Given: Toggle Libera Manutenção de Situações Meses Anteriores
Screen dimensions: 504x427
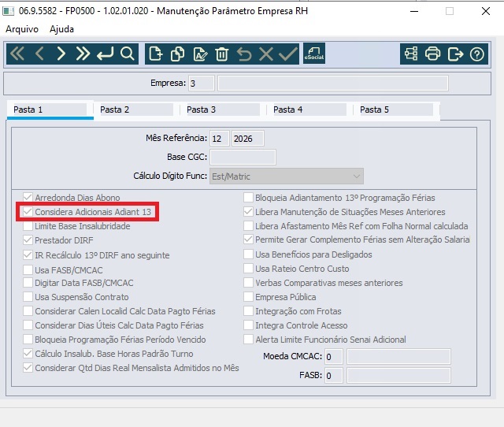Looking at the screenshot, I should coord(248,212).
